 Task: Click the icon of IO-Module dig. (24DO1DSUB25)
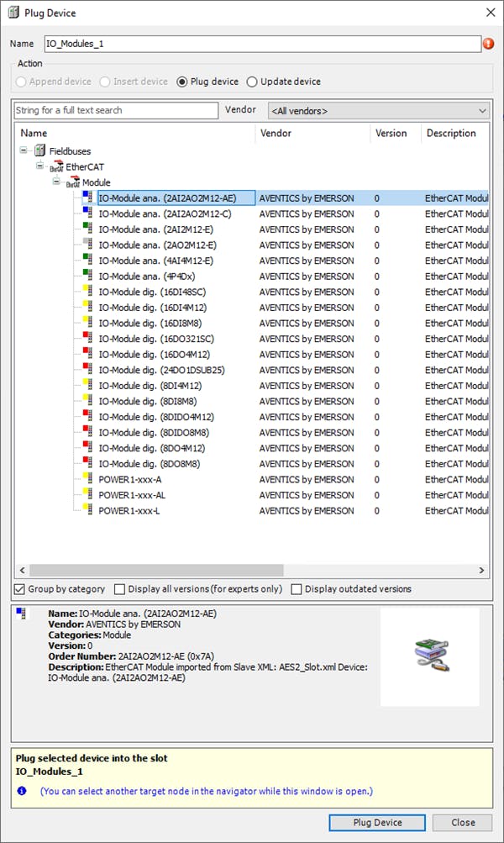87,368
